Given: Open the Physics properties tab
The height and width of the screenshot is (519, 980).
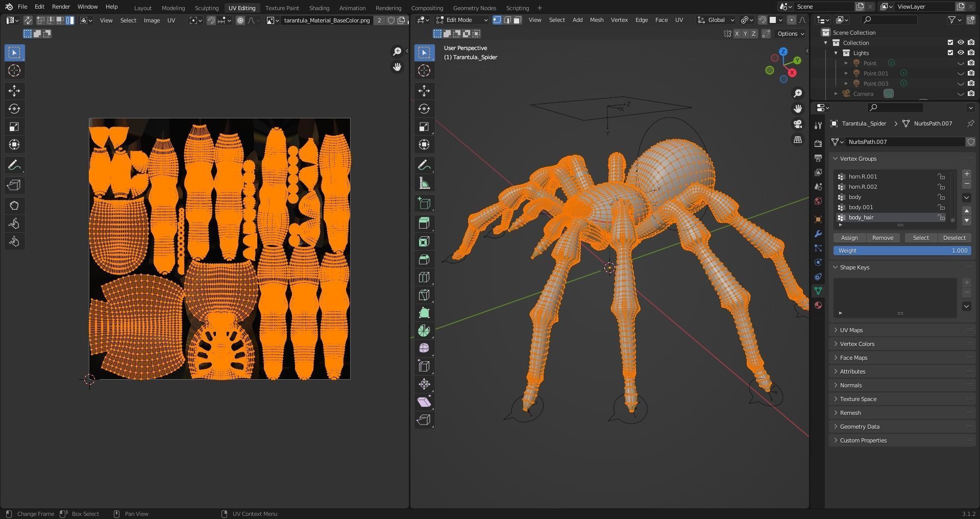Looking at the screenshot, I should (x=818, y=262).
